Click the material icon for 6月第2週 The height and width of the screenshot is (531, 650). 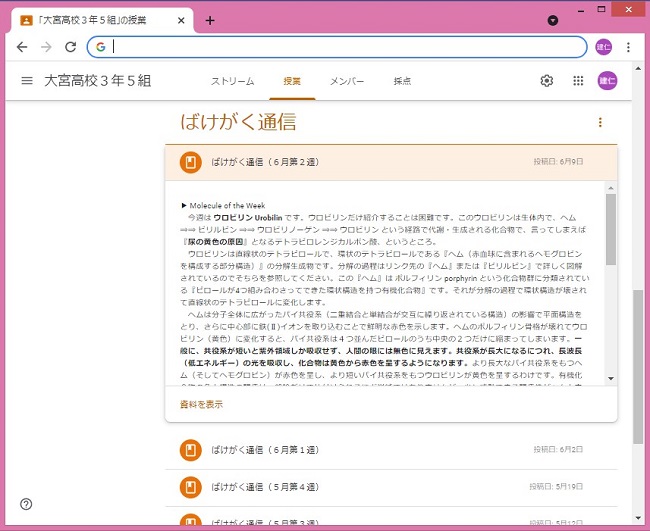[x=190, y=162]
